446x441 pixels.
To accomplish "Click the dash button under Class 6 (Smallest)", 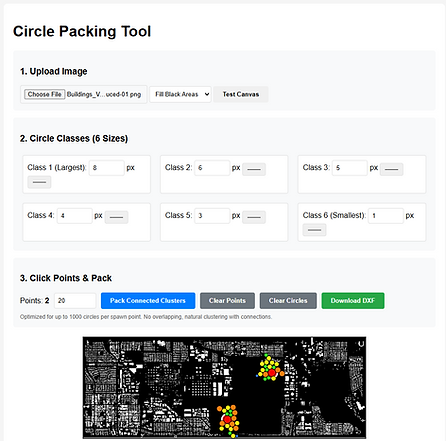I will click(314, 230).
